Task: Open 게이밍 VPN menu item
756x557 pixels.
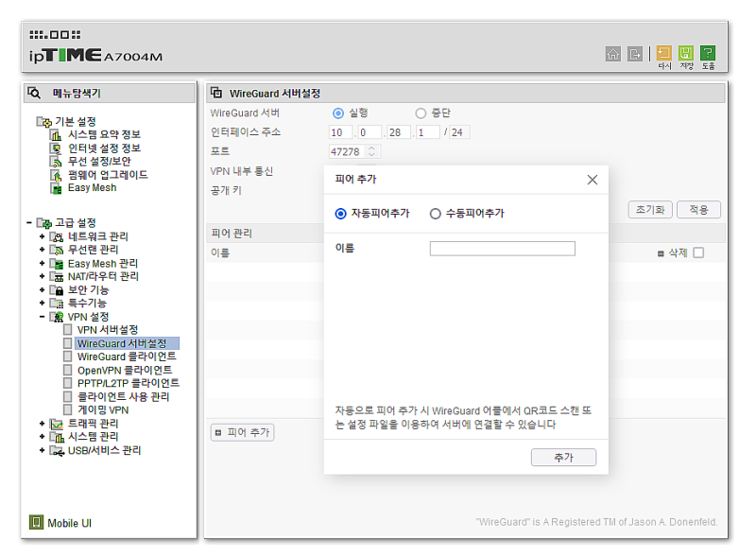Action: [x=103, y=410]
